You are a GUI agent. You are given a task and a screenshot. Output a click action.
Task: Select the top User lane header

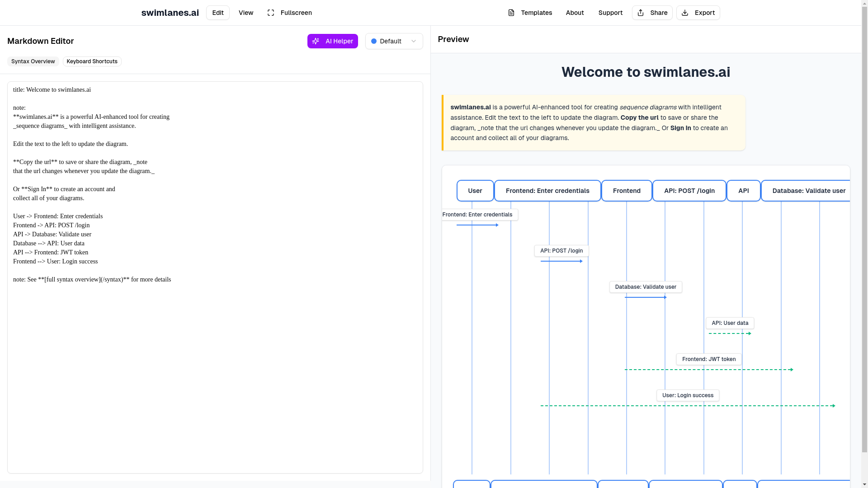pos(475,191)
